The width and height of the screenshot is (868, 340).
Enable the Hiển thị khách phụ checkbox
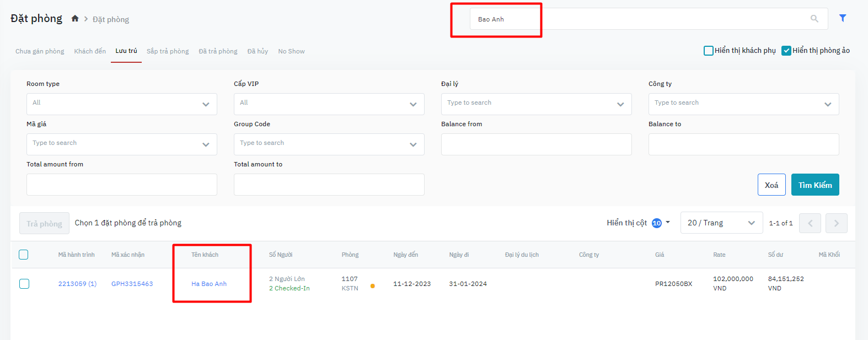[709, 51]
